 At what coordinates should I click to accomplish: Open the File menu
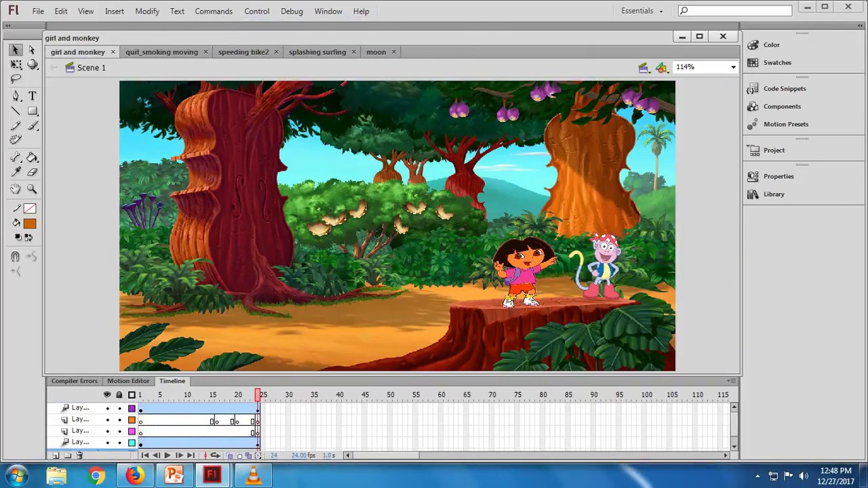tap(38, 11)
